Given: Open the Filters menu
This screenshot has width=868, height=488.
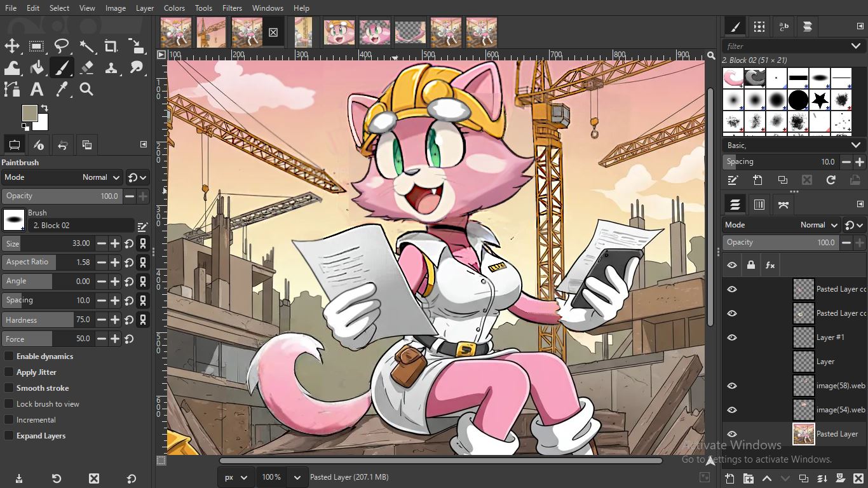Looking at the screenshot, I should 232,8.
